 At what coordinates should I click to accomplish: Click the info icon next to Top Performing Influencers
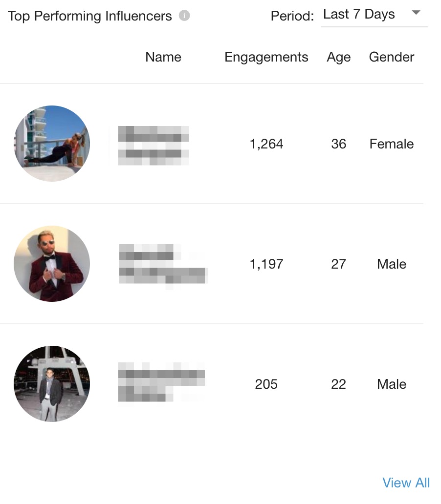[184, 15]
